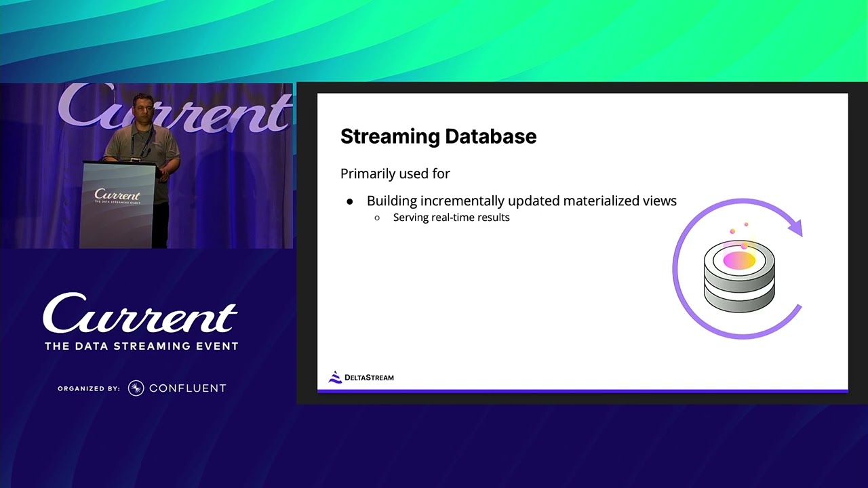Click the DeltaStream logo on the slide
Viewport: 868px width, 488px height.
pos(361,378)
